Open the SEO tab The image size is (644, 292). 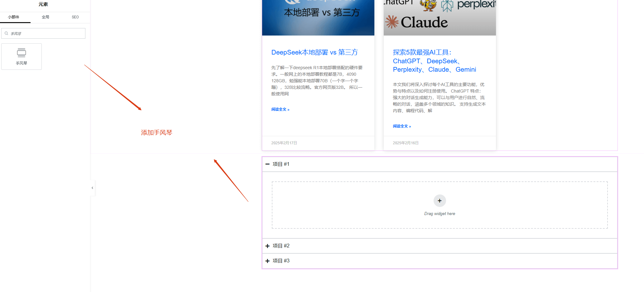point(75,17)
